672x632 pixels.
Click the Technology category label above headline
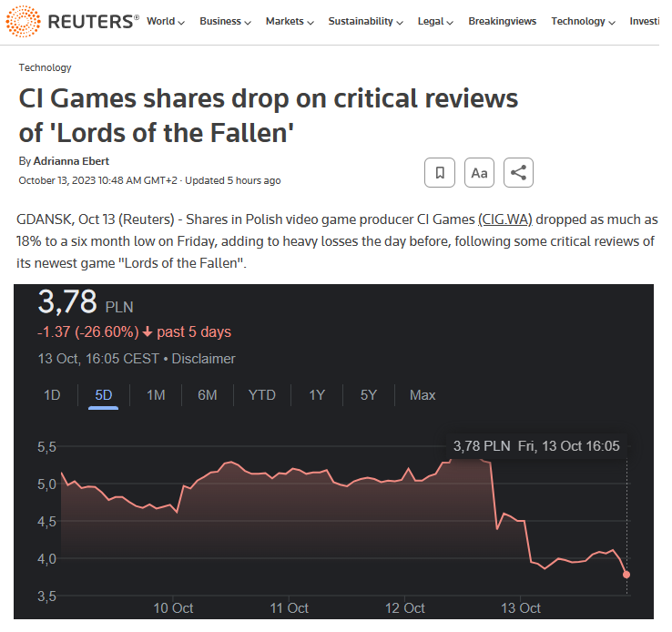tap(45, 67)
